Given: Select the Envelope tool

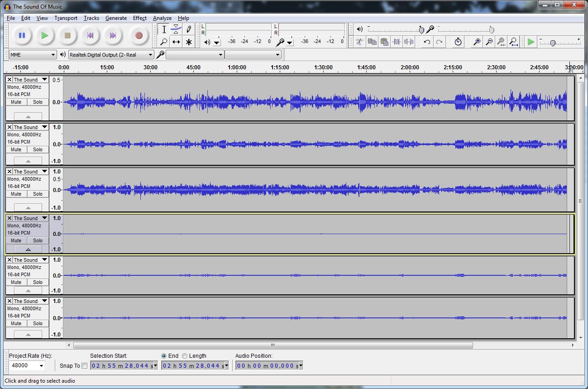Looking at the screenshot, I should point(176,29).
